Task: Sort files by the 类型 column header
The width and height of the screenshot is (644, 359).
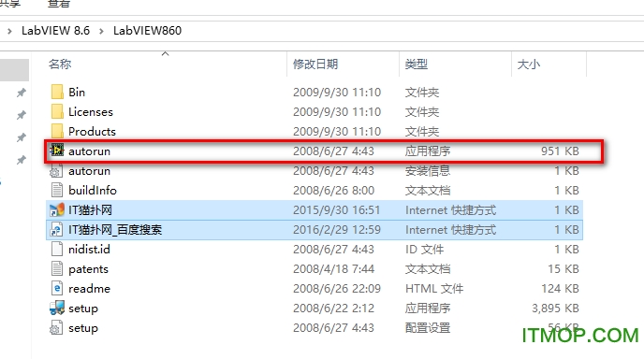Action: [x=417, y=64]
